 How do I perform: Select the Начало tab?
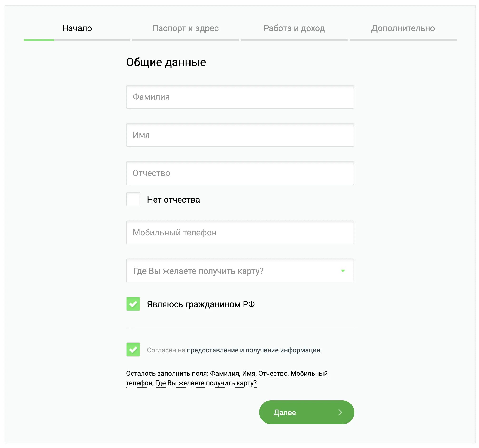coord(77,29)
